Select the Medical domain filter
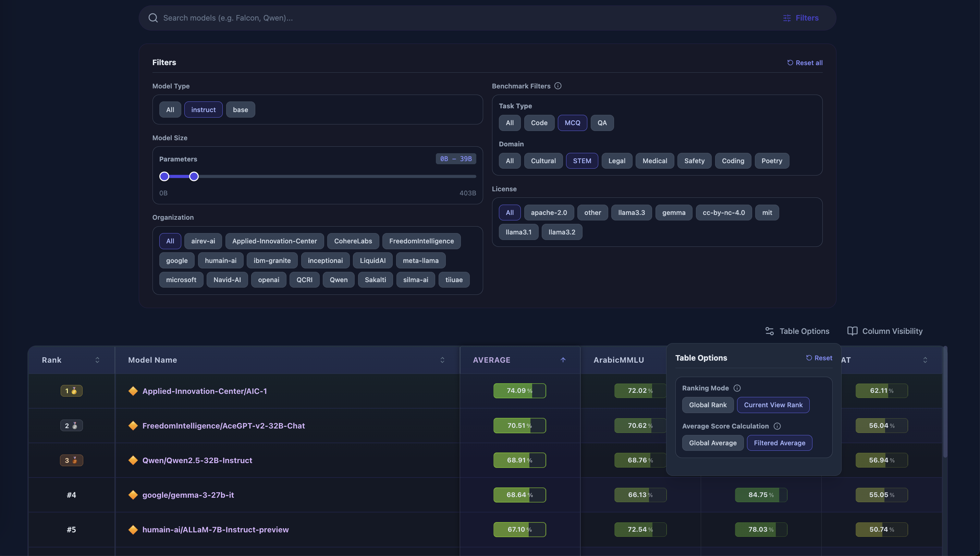This screenshot has height=556, width=980. click(x=654, y=161)
